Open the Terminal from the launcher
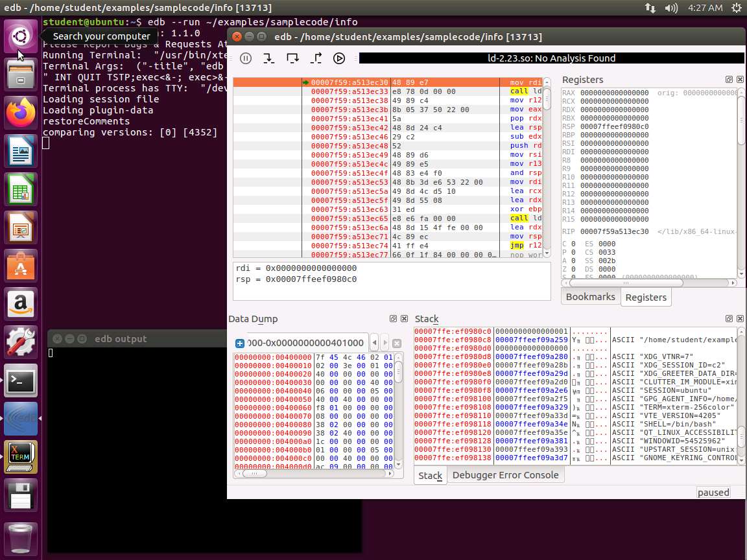The width and height of the screenshot is (747, 560). tap(21, 382)
